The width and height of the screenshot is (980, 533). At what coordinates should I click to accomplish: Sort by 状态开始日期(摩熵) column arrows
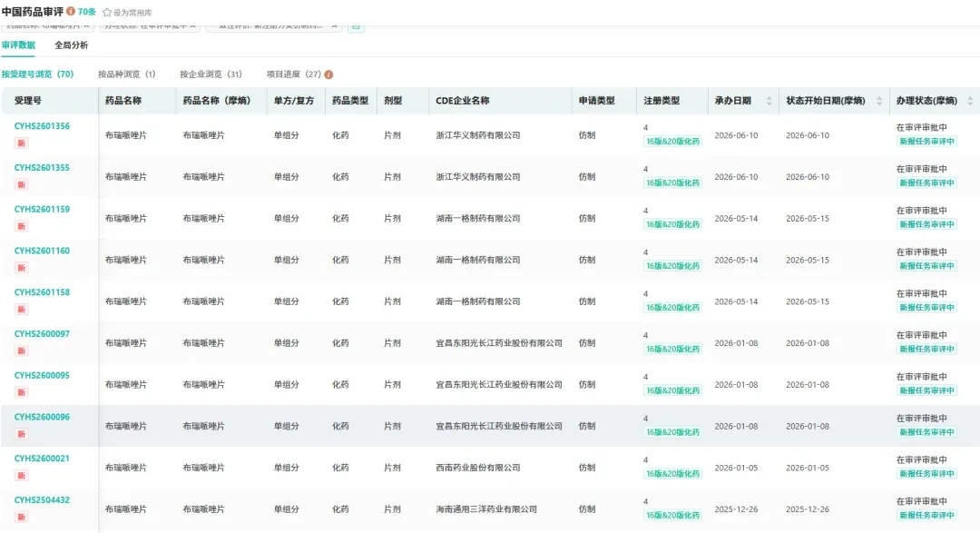[x=878, y=101]
